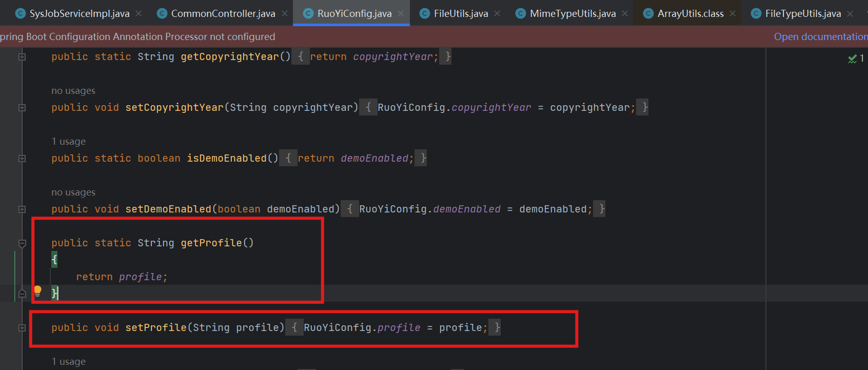This screenshot has height=370, width=868.
Task: Expand the setCopyrightYear method in gutter
Action: point(22,108)
